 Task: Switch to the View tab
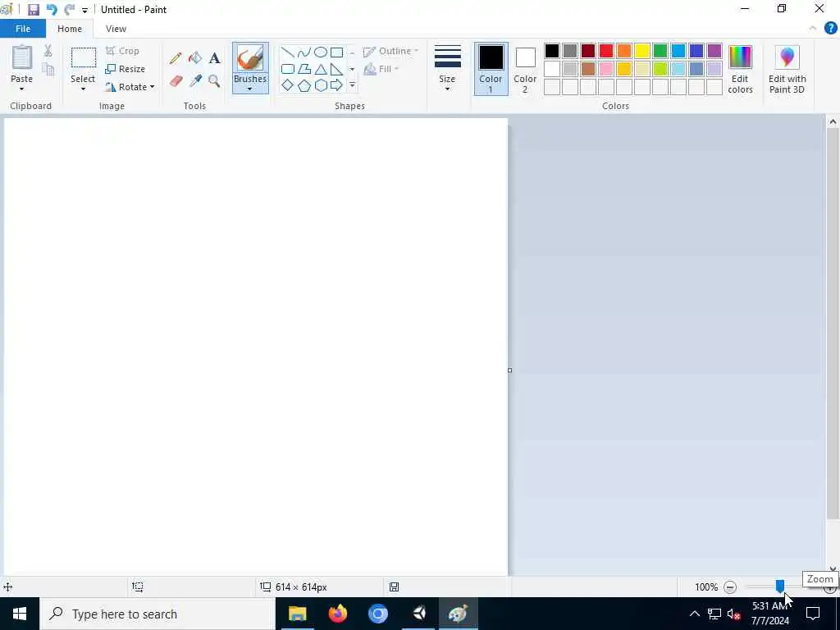point(116,29)
